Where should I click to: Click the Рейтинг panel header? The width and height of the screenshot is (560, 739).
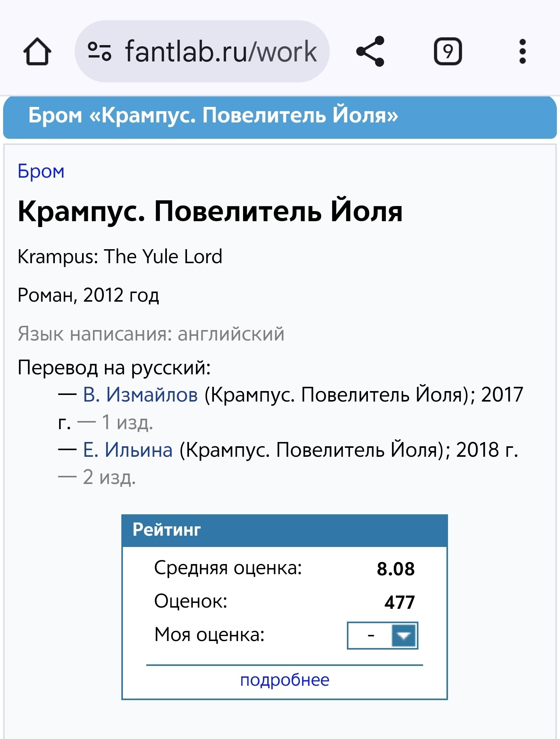[x=285, y=530]
